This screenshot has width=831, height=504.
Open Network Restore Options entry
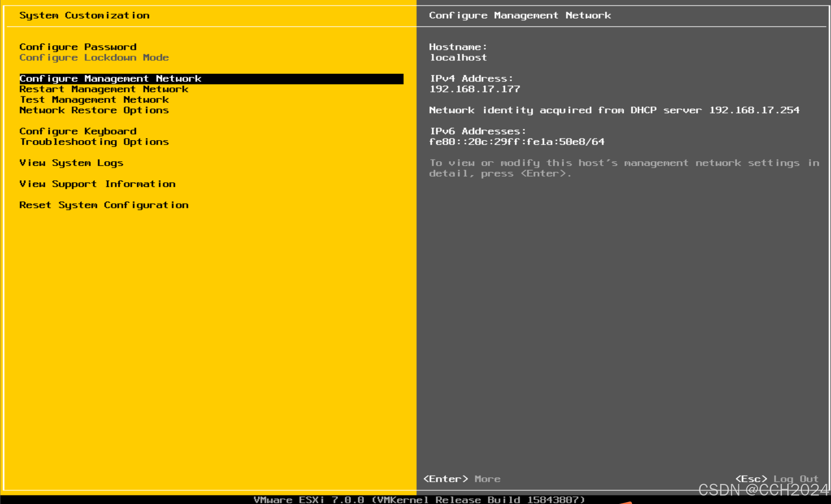(94, 110)
